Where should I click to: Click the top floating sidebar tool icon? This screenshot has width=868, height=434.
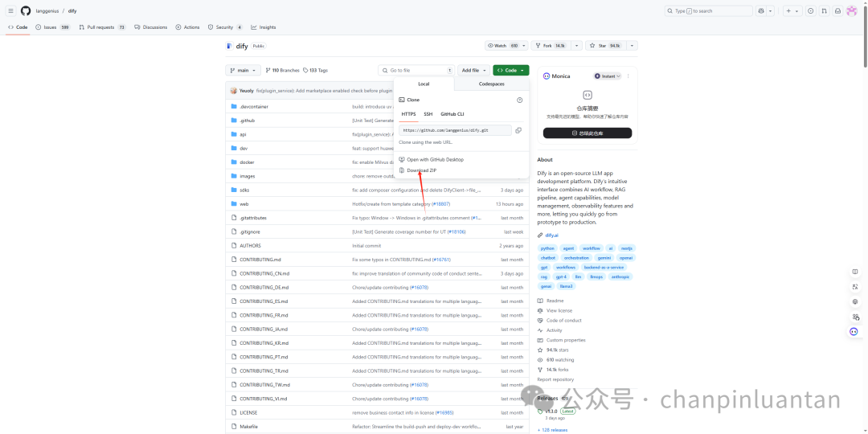pyautogui.click(x=856, y=272)
